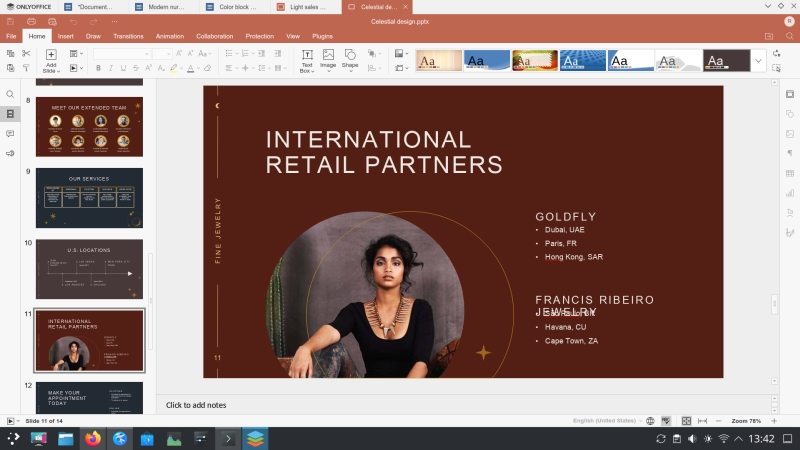800x450 pixels.
Task: Open the Feedback megaphone icon in left sidebar
Action: click(x=10, y=153)
